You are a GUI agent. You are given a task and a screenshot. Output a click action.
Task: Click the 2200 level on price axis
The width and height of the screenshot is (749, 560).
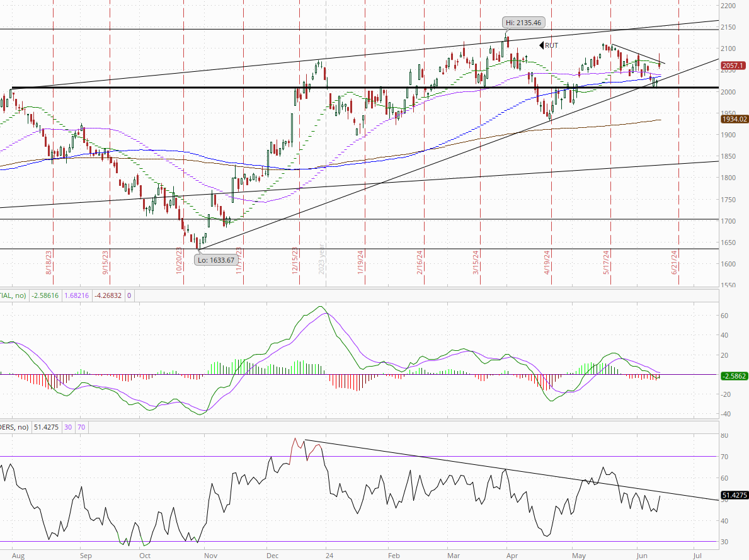(728, 6)
